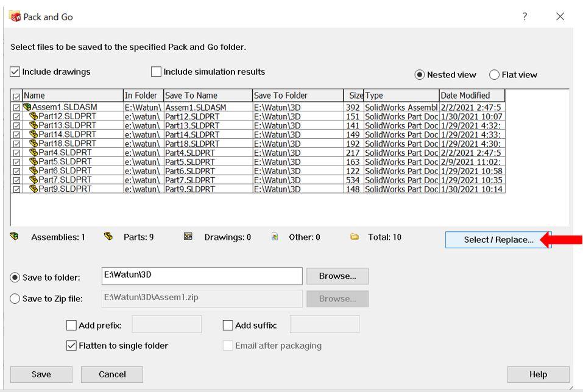This screenshot has width=583, height=392.
Task: Select Save to Zip file option
Action: [x=15, y=298]
